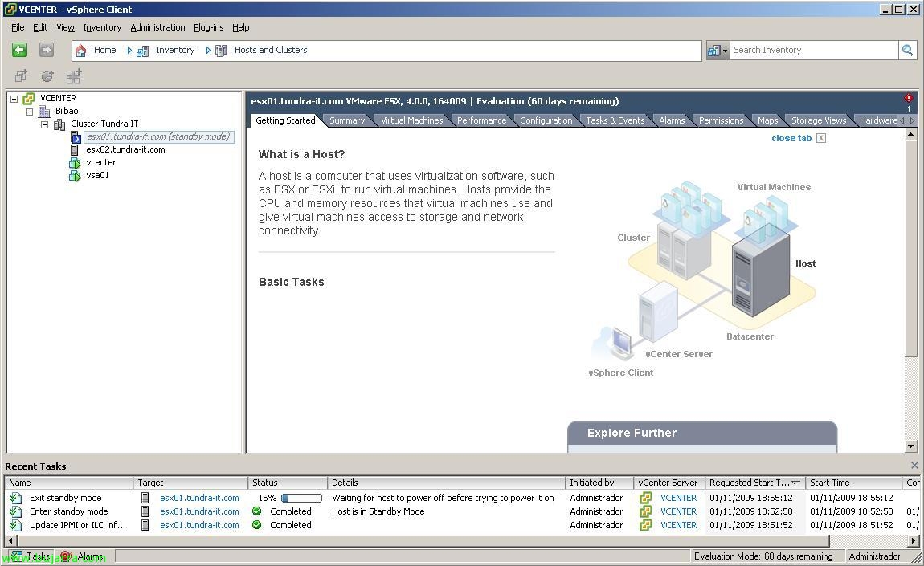Click the Inventory icon in the address bar
This screenshot has height=566, width=924.
coord(142,51)
